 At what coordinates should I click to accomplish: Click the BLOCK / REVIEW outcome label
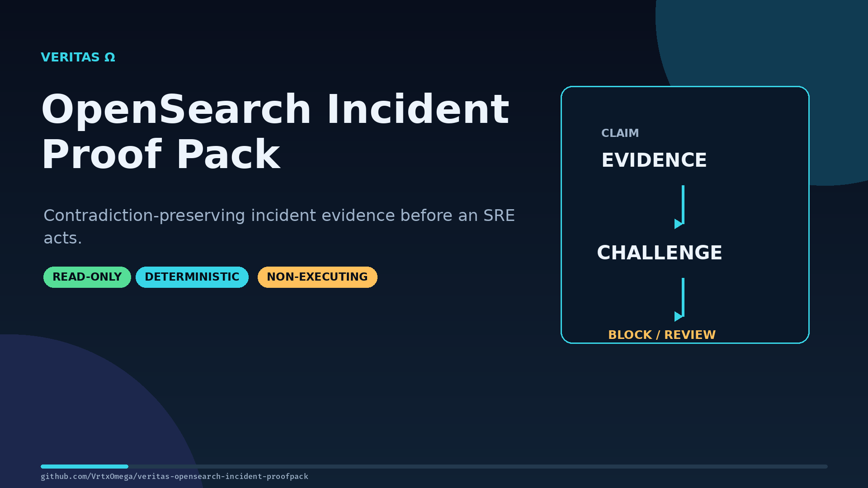point(662,335)
